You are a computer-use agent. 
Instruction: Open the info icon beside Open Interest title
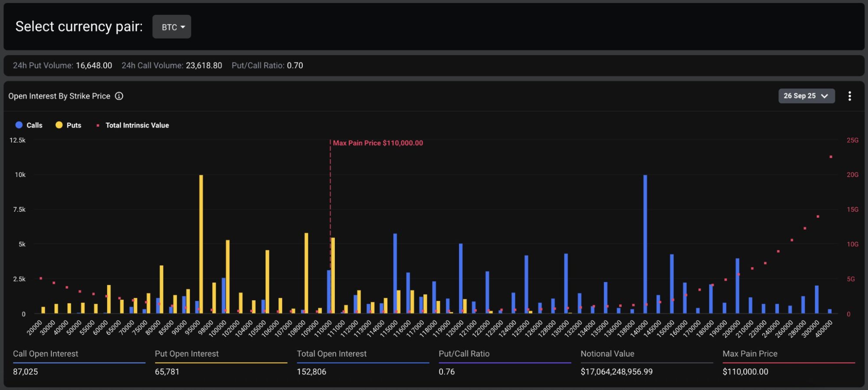point(119,96)
